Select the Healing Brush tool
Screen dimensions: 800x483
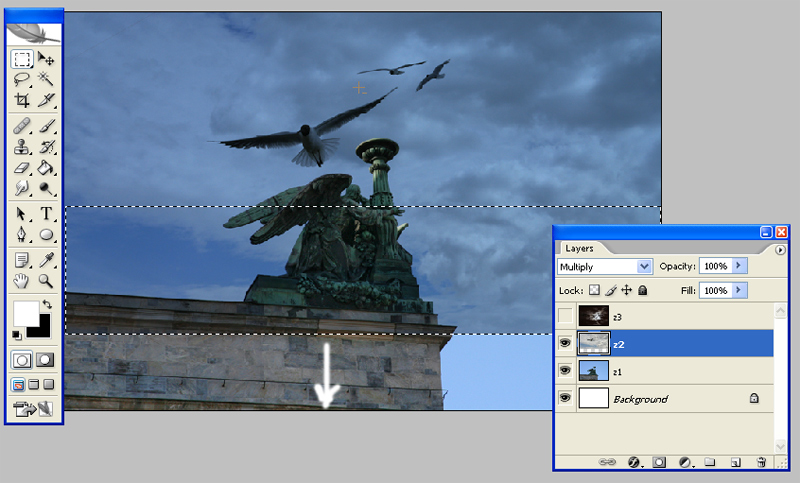21,125
